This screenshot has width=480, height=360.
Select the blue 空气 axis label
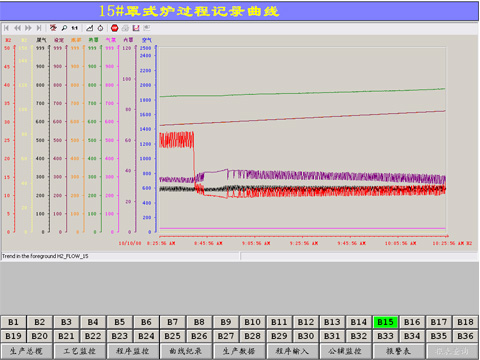147,40
